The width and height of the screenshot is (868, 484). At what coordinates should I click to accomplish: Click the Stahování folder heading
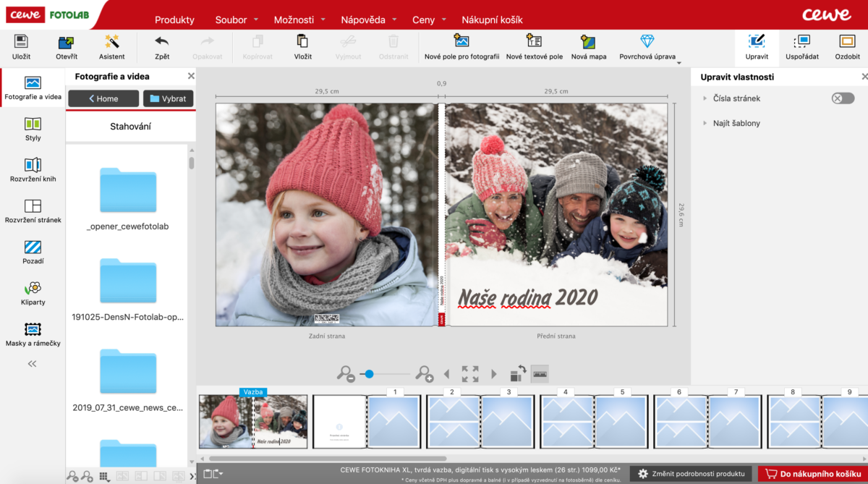[131, 127]
